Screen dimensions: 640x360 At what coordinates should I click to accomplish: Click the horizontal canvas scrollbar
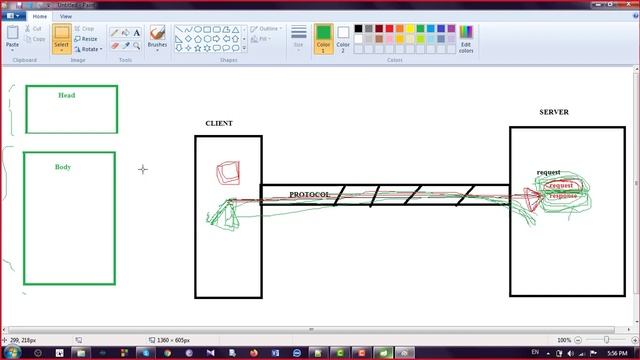pyautogui.click(x=311, y=329)
